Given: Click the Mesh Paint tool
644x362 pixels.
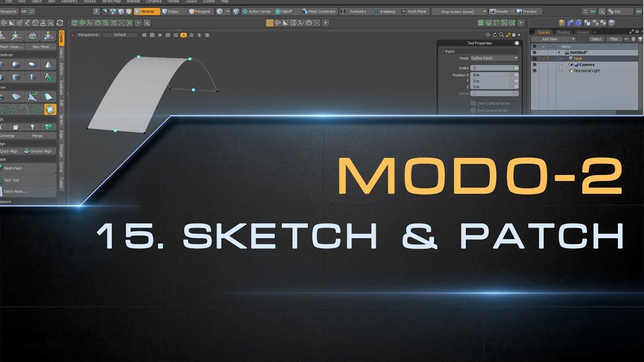Looking at the screenshot, I should coord(28,168).
